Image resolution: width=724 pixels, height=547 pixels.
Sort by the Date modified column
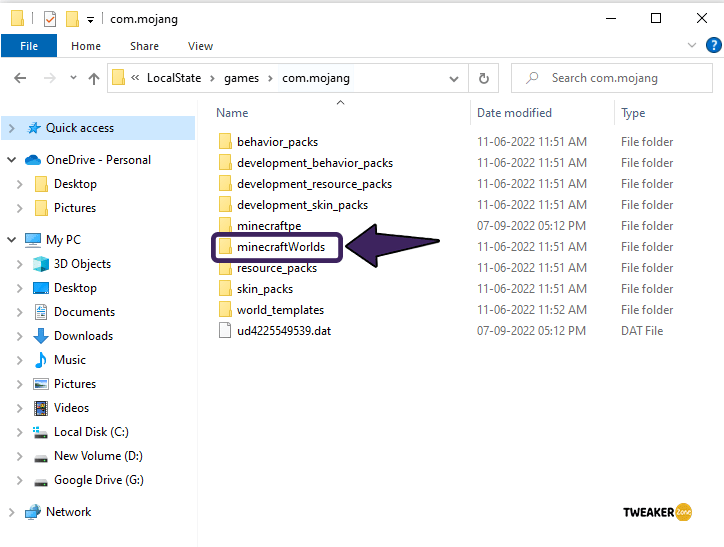(514, 113)
